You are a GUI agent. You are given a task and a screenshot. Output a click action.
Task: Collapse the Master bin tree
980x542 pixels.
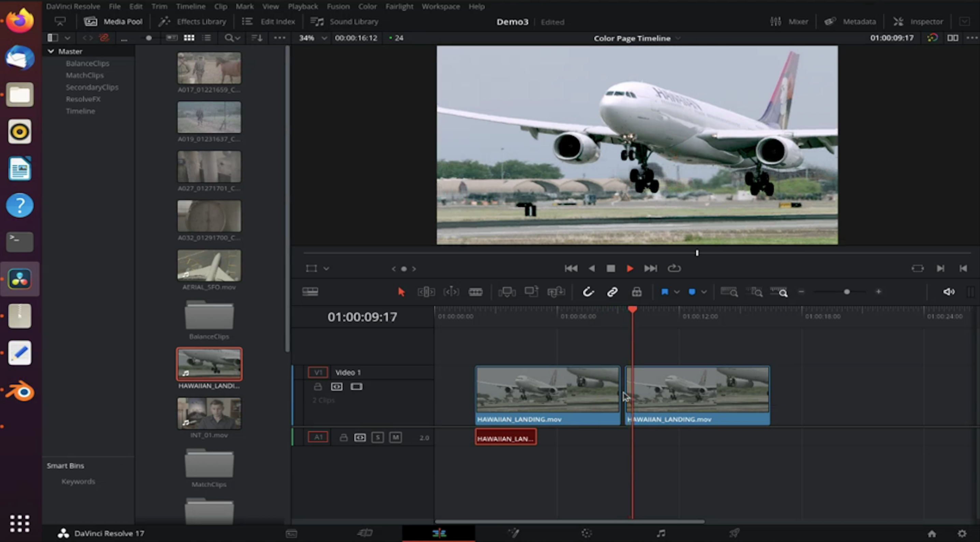(x=51, y=51)
